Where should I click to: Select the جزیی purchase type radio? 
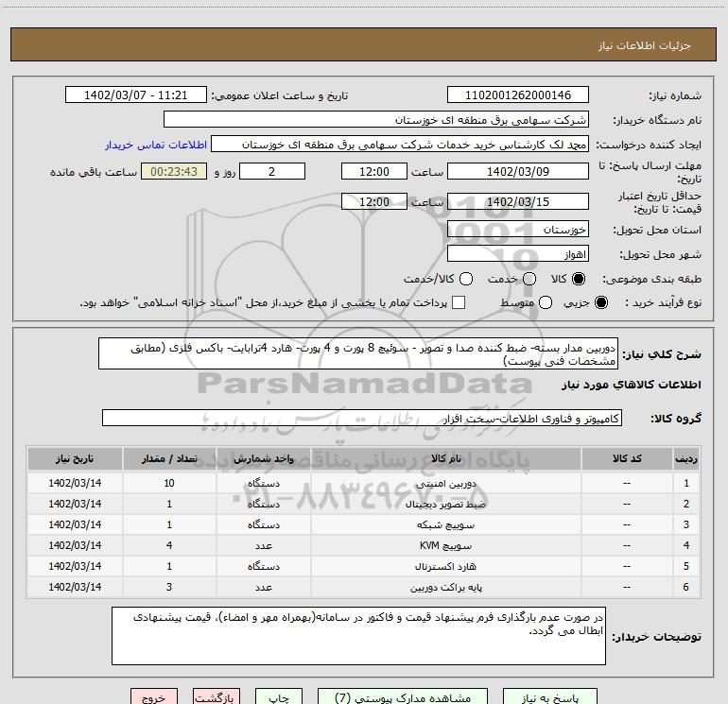tap(603, 302)
